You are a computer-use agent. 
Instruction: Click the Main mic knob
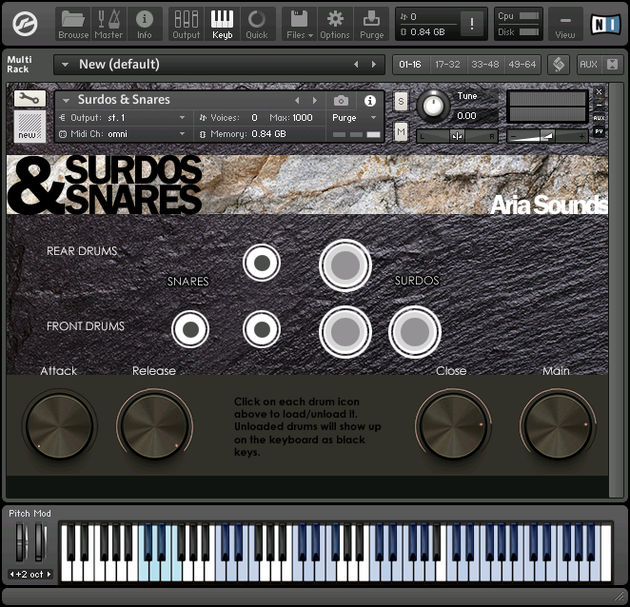click(558, 426)
